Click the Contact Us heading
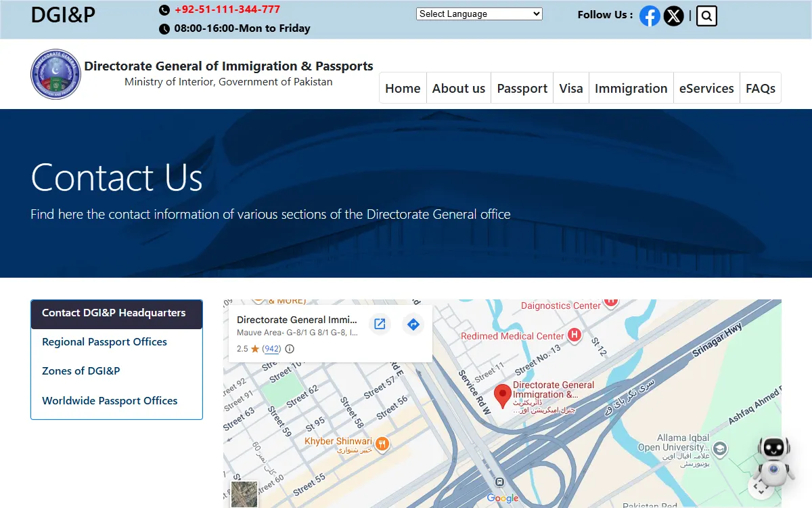The width and height of the screenshot is (812, 508). click(116, 177)
